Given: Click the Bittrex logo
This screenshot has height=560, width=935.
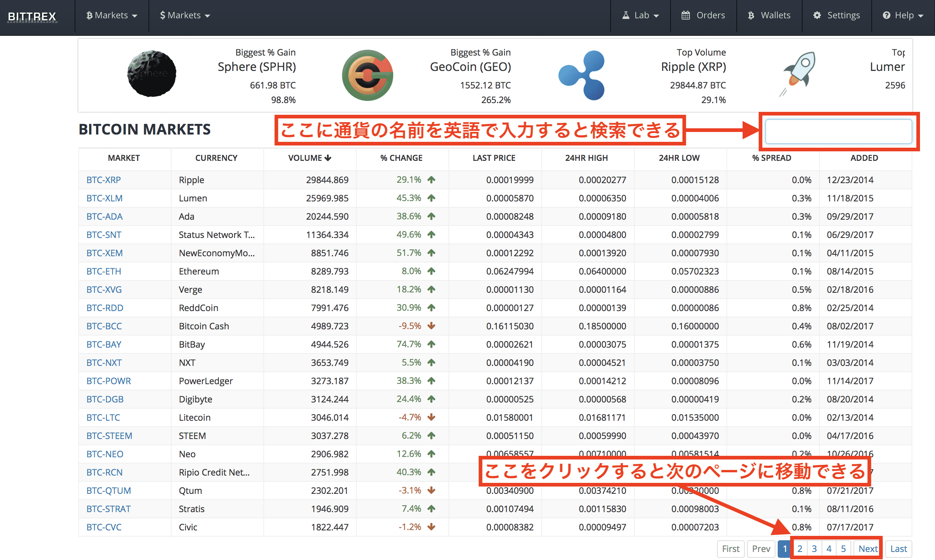Looking at the screenshot, I should pos(32,16).
